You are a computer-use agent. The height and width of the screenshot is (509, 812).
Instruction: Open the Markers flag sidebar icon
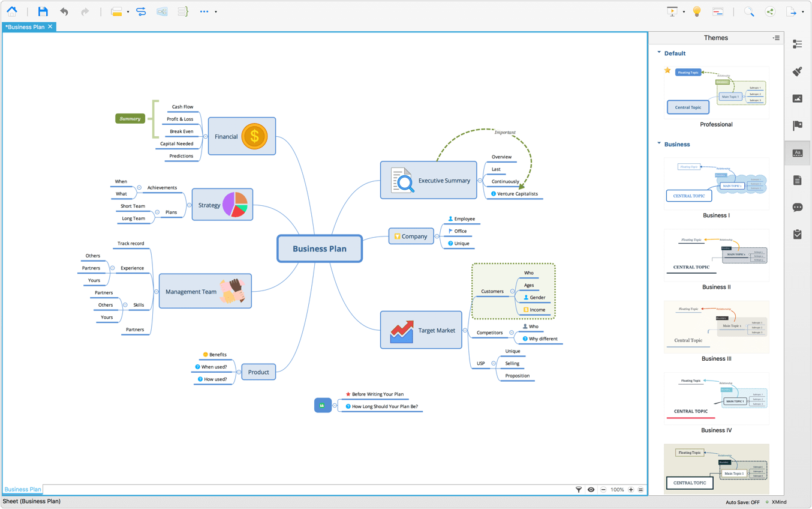click(797, 125)
